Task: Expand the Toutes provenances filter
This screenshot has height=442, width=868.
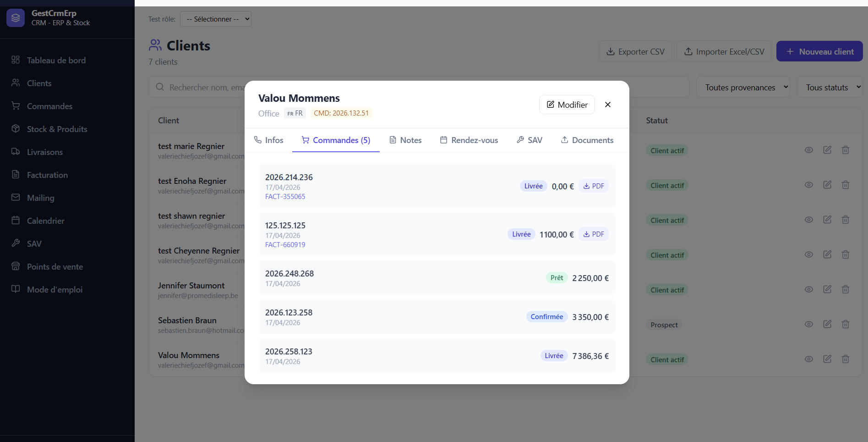Action: (x=743, y=87)
